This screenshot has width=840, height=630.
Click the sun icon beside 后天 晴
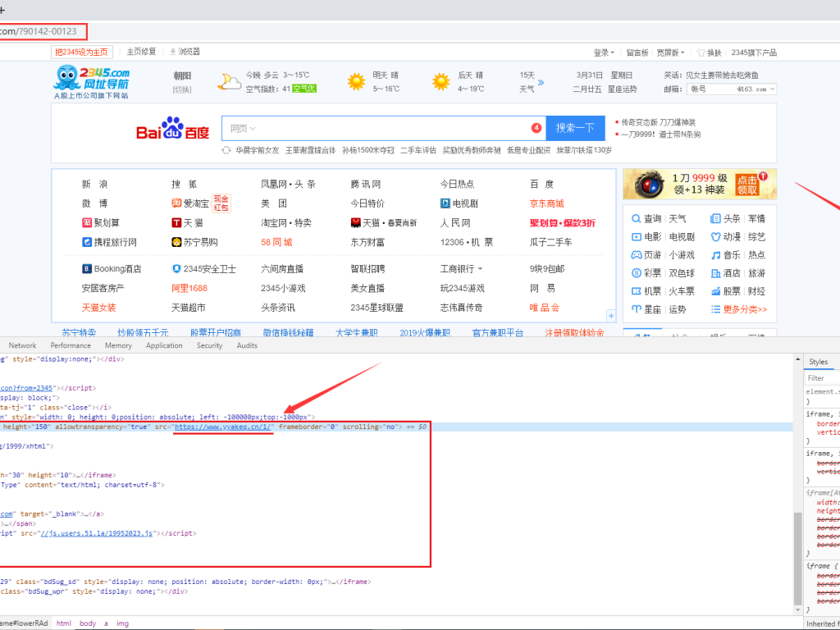441,82
